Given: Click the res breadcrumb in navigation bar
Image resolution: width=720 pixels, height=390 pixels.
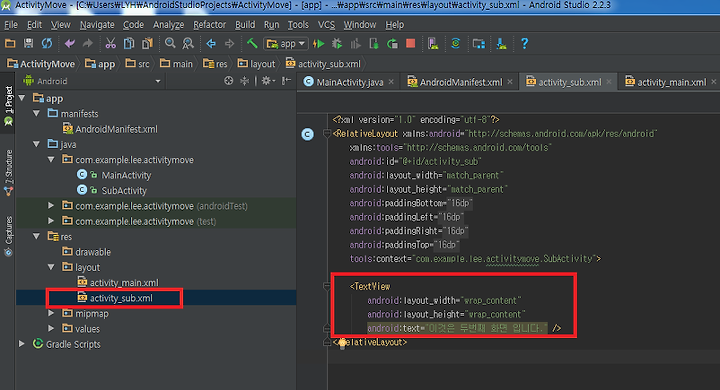Looking at the screenshot, I should click(x=215, y=64).
